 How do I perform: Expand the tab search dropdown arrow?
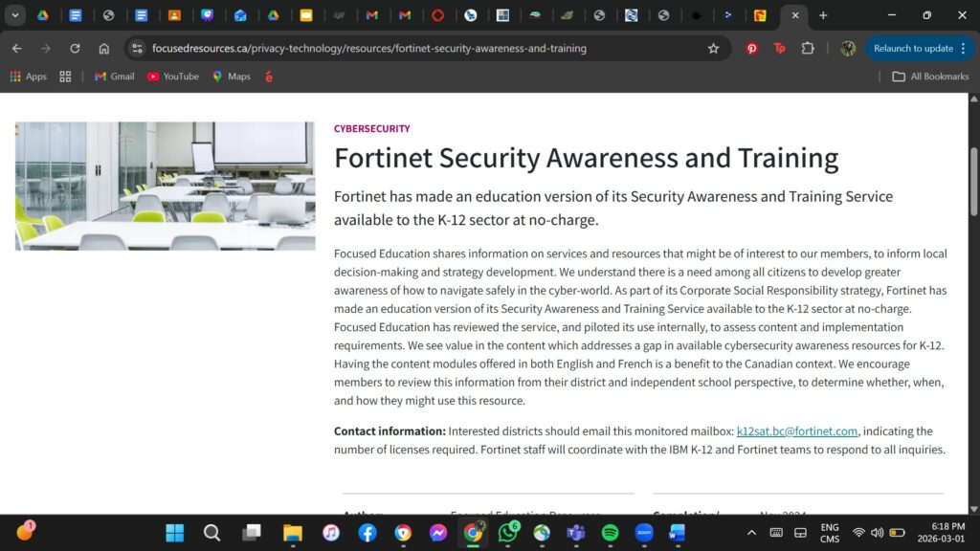pyautogui.click(x=15, y=15)
